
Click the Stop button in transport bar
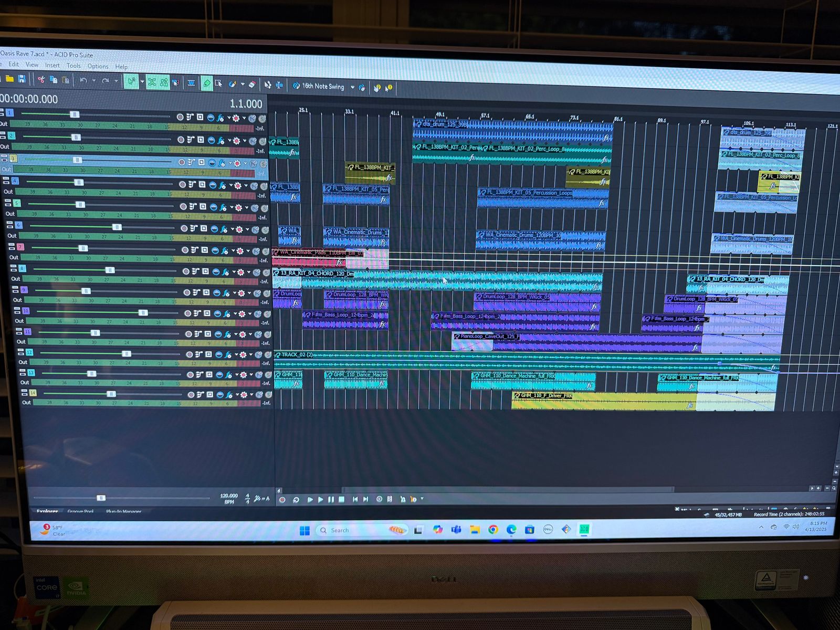pos(342,499)
